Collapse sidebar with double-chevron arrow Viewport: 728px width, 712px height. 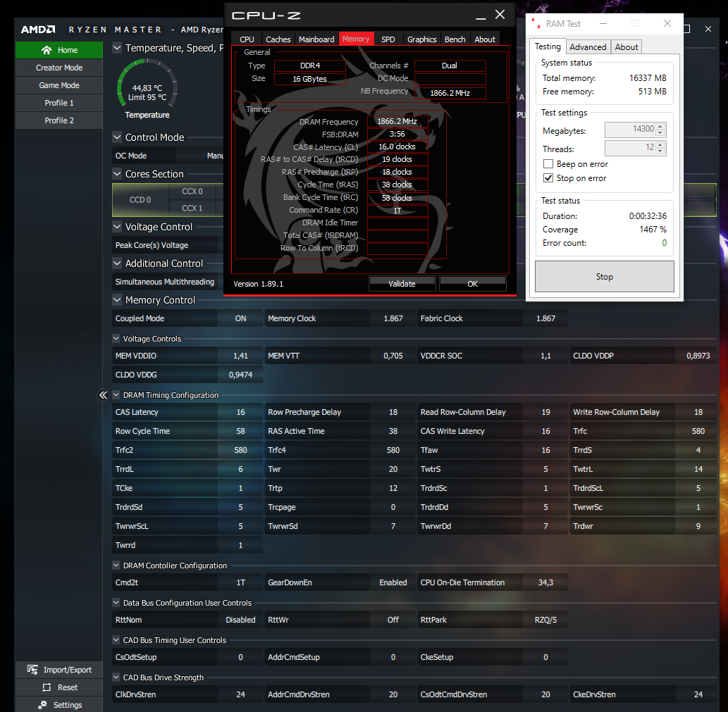(x=103, y=394)
